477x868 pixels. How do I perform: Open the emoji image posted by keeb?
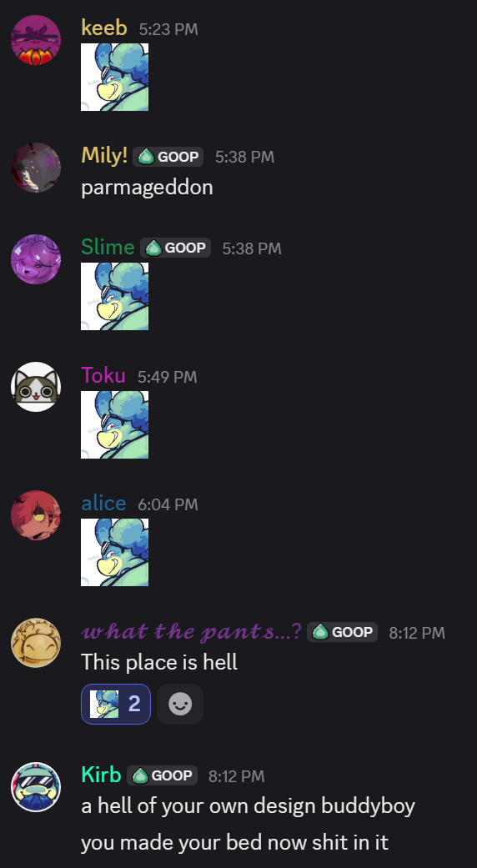[x=114, y=77]
